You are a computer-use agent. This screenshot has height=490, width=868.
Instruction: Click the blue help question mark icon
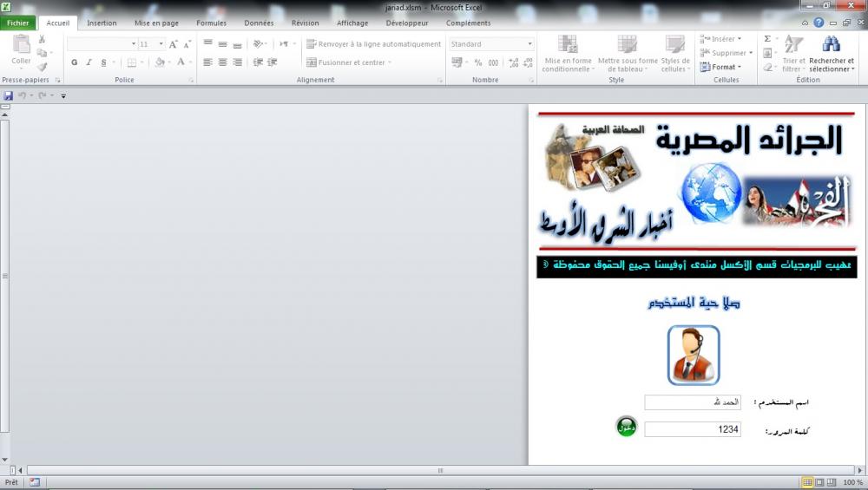coord(819,23)
